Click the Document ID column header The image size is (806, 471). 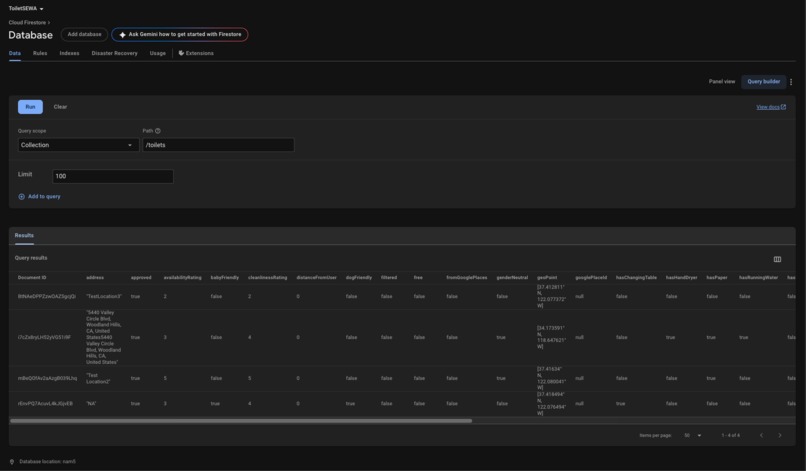point(32,278)
